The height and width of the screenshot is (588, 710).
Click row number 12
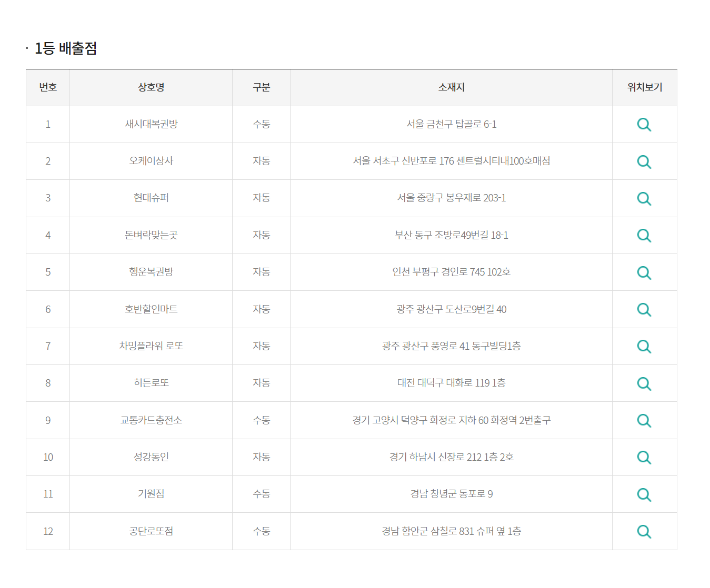(48, 531)
